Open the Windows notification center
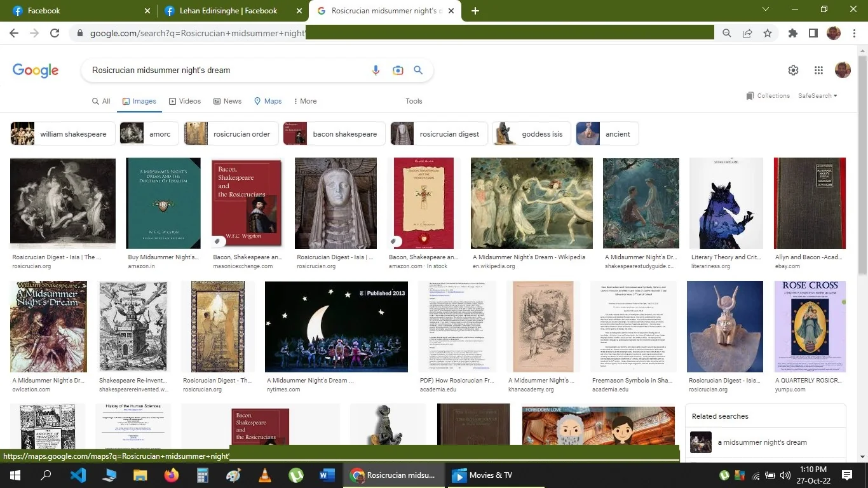Image resolution: width=868 pixels, height=488 pixels. [847, 475]
